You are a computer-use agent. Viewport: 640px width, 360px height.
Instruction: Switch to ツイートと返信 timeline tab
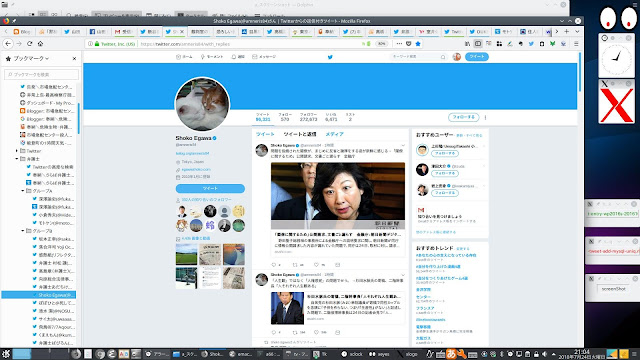(x=300, y=134)
